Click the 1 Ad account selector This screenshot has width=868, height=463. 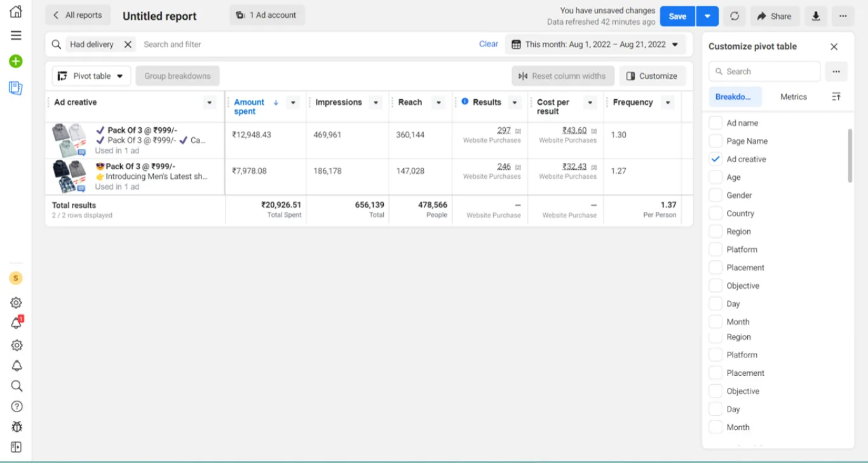click(267, 15)
